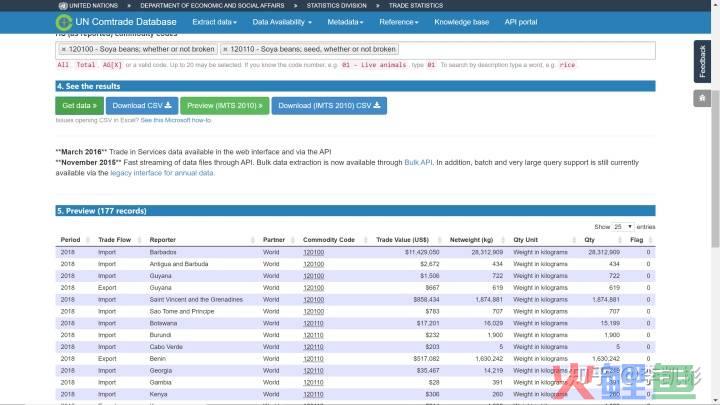The width and height of the screenshot is (720, 405).
Task: Click the 'AG[X]' code shortcut
Action: [x=112, y=65]
